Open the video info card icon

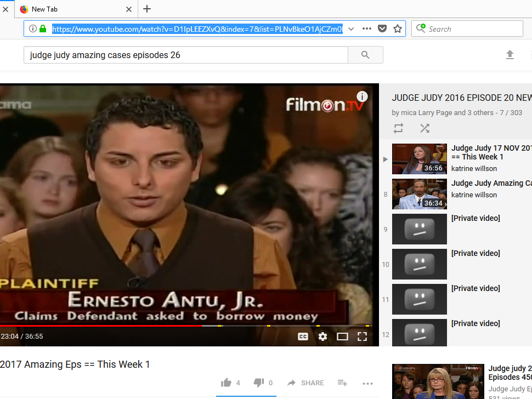tap(362, 96)
